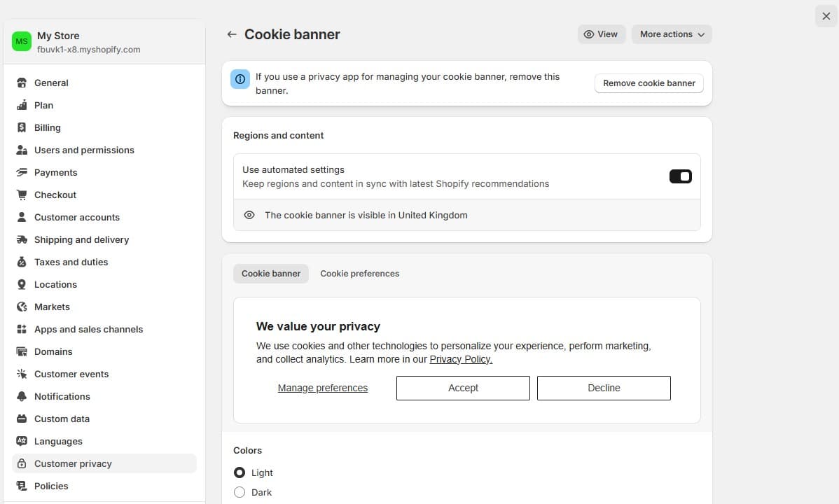The width and height of the screenshot is (839, 504).
Task: Select the Light color radio button
Action: click(x=240, y=472)
